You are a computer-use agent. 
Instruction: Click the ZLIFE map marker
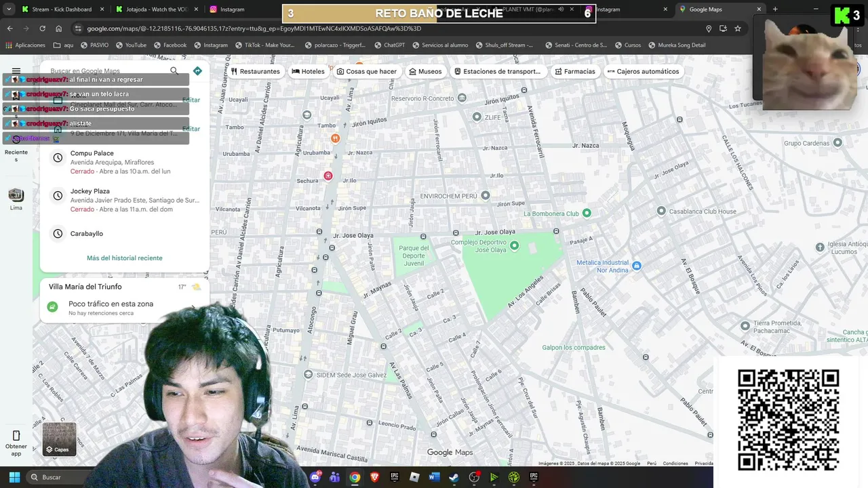click(x=477, y=117)
